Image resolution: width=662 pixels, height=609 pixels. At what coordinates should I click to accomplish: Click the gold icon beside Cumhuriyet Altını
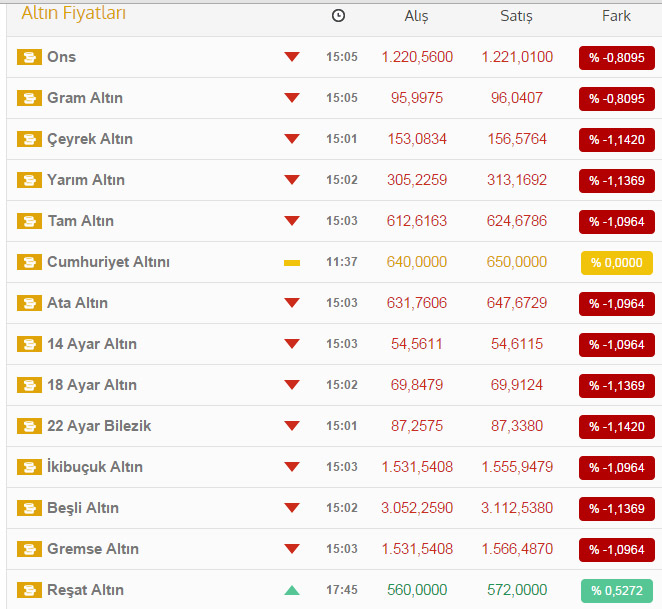29,262
